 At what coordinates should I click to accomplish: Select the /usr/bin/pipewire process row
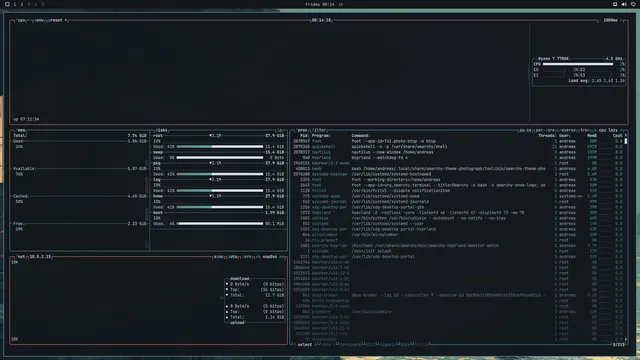(458, 312)
